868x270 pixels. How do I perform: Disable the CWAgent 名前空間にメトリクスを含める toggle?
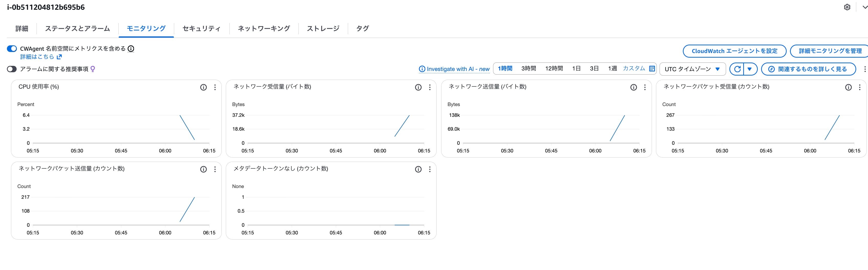[x=12, y=48]
